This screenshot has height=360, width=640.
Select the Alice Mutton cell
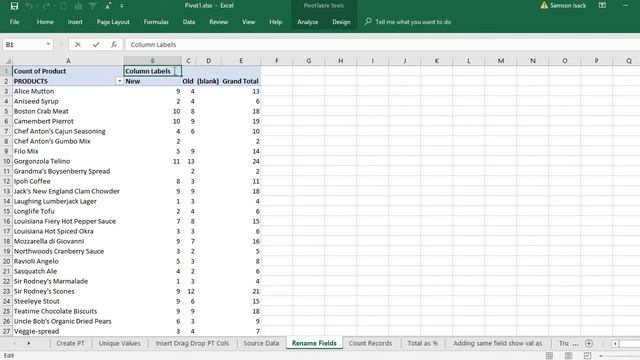point(68,91)
